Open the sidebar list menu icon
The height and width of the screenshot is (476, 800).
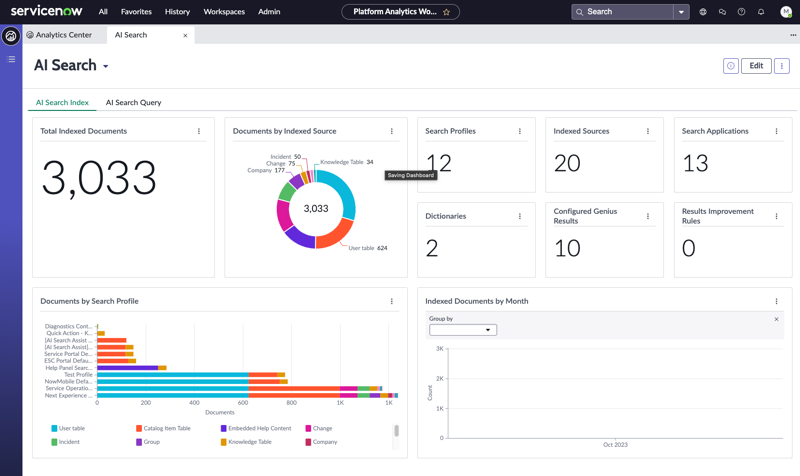click(11, 59)
